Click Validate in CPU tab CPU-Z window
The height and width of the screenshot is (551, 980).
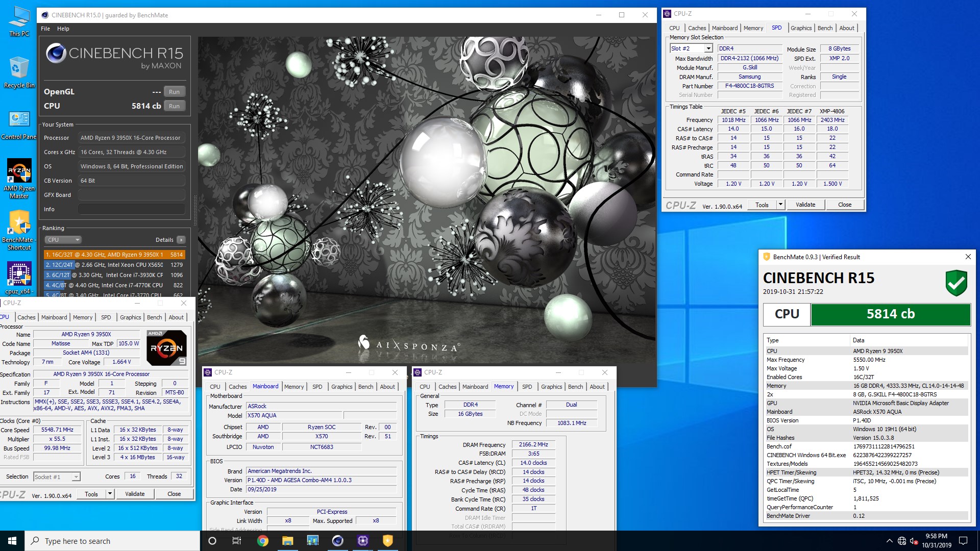point(135,494)
